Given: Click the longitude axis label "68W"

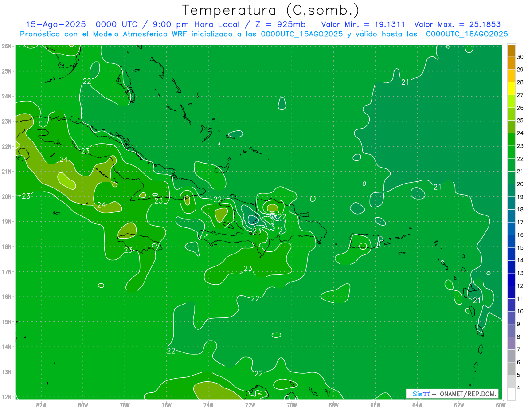Looking at the screenshot, I should coord(333,405).
